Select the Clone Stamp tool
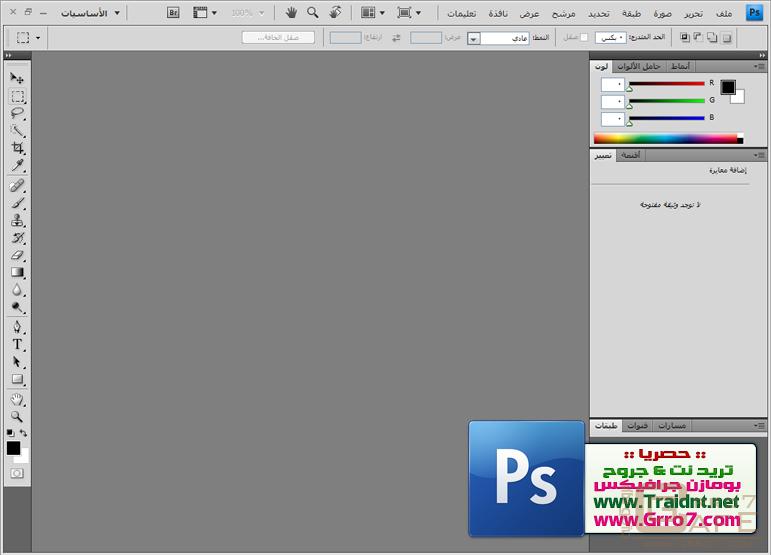The width and height of the screenshot is (771, 555). pos(17,220)
